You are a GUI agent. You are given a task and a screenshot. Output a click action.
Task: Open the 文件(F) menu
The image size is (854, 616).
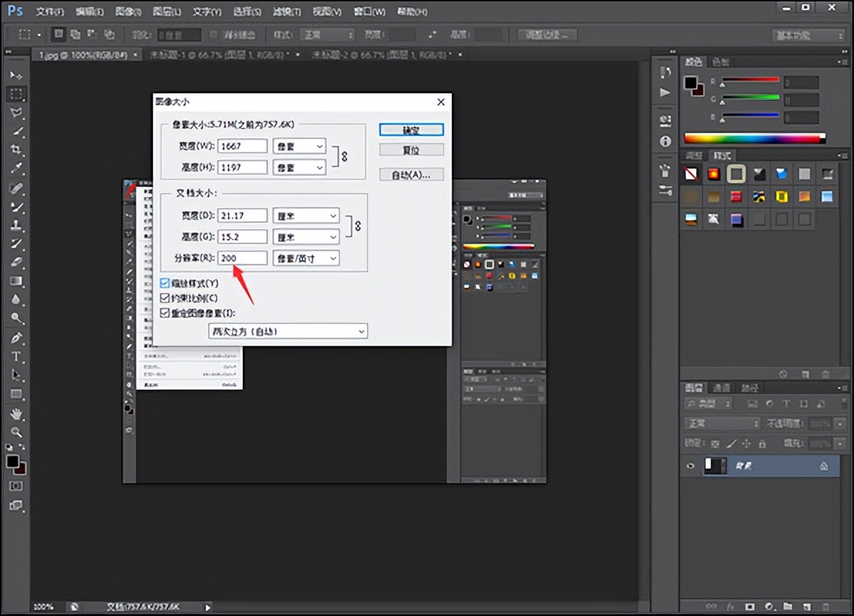pyautogui.click(x=50, y=12)
